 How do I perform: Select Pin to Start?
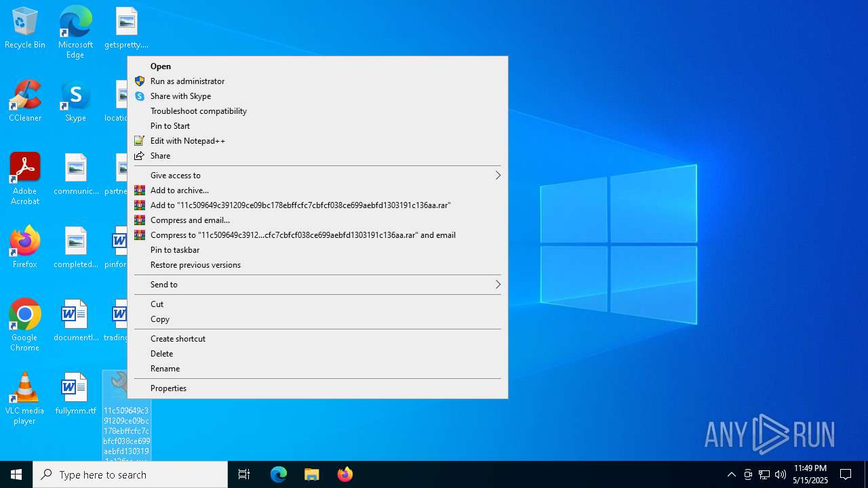coord(317,126)
